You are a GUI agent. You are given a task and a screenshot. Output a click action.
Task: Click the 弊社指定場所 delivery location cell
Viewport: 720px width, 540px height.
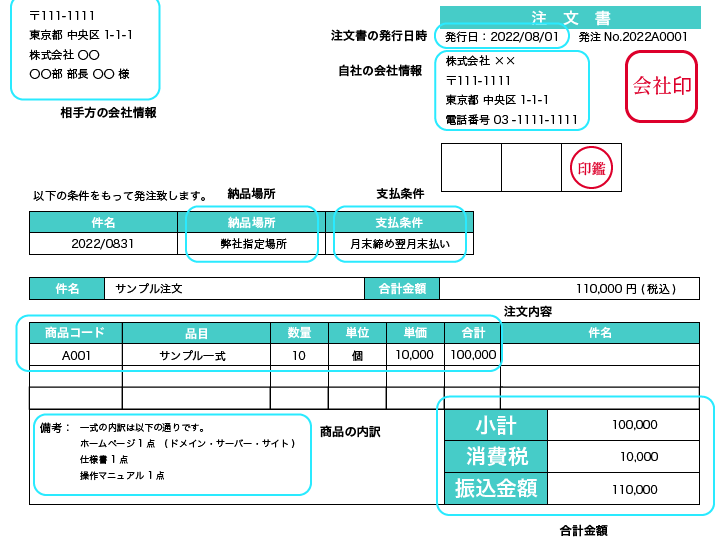(253, 243)
